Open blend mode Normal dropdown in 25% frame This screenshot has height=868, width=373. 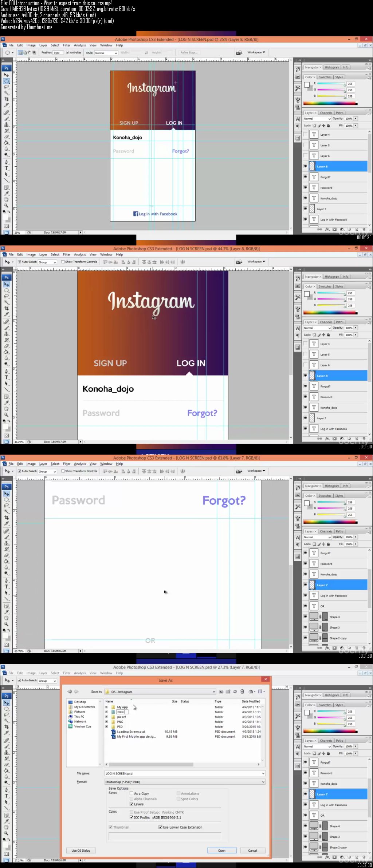tap(317, 119)
